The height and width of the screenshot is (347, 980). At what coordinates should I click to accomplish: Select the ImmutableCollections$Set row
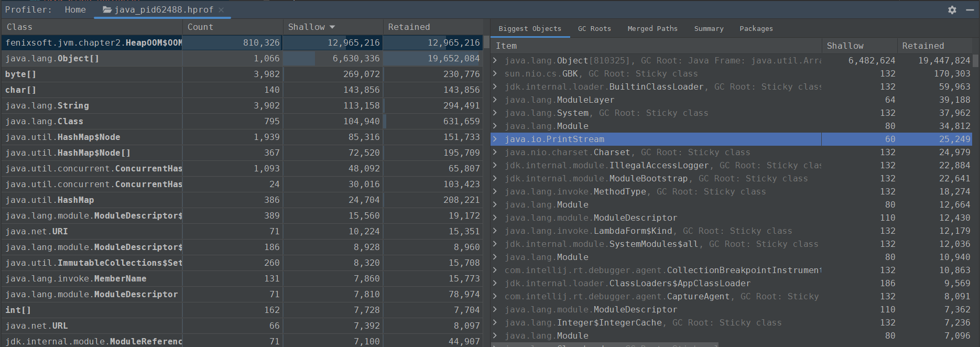coord(242,263)
